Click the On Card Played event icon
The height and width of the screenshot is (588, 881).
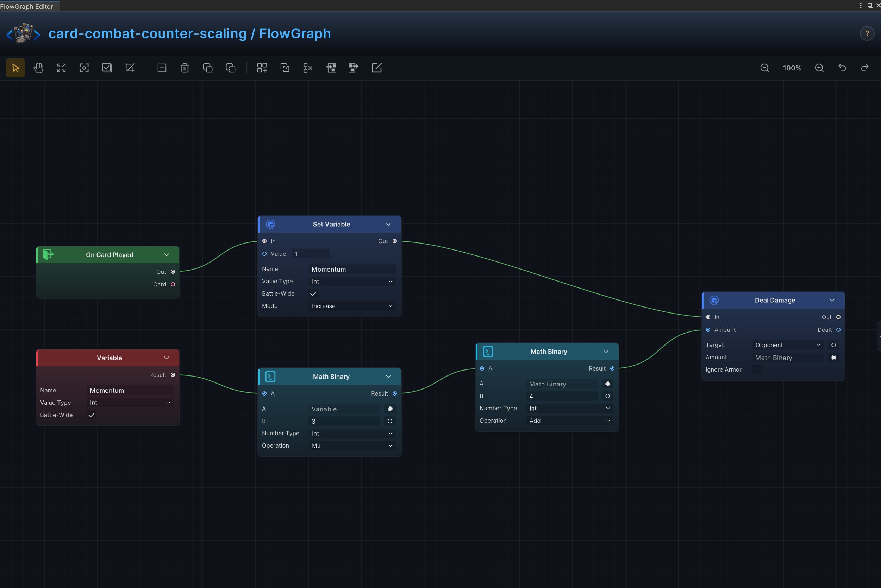click(48, 255)
